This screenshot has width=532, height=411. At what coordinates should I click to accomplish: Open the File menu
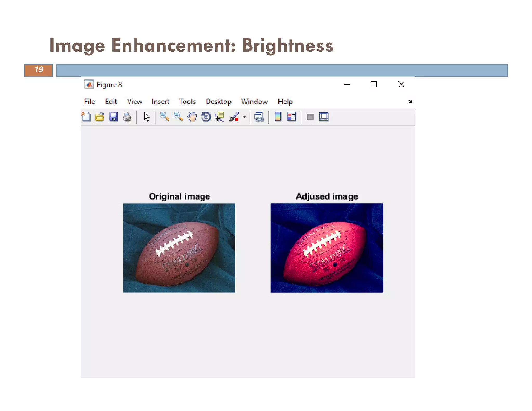pos(90,102)
